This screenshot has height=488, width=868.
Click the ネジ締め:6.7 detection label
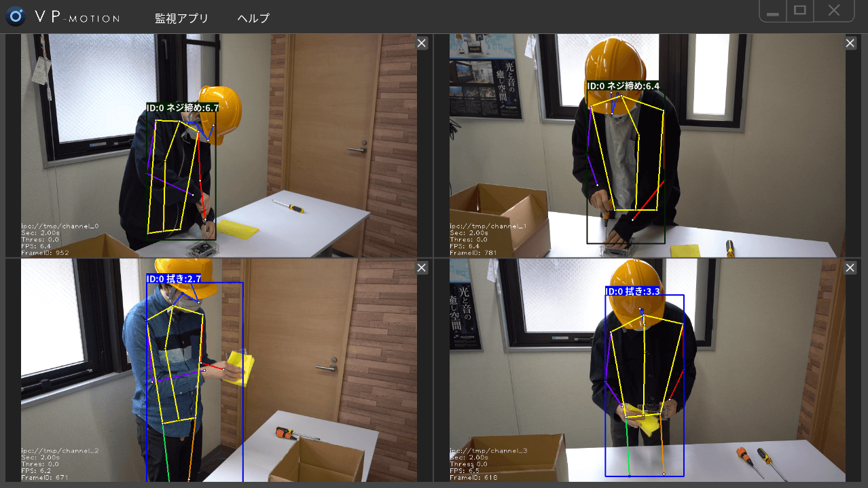(183, 107)
